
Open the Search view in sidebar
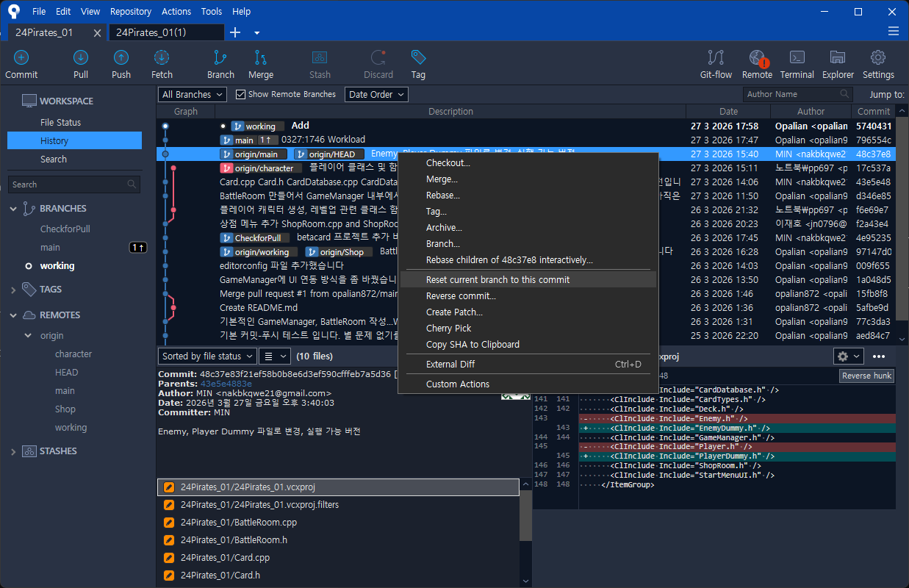54,159
